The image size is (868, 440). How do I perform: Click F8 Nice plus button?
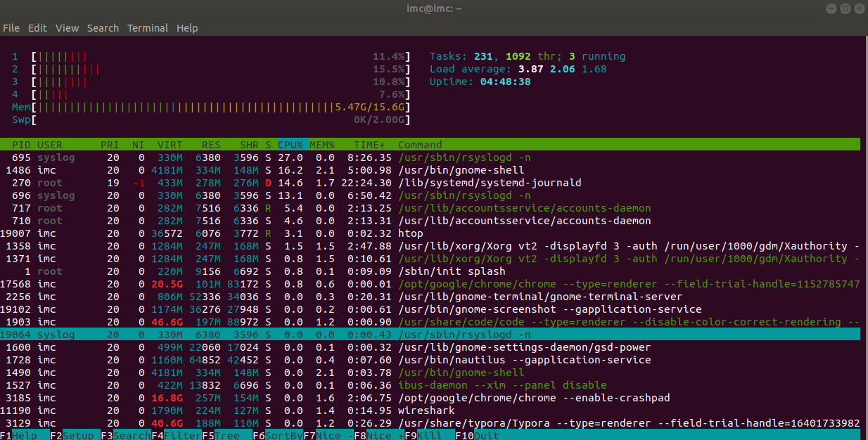[379, 435]
